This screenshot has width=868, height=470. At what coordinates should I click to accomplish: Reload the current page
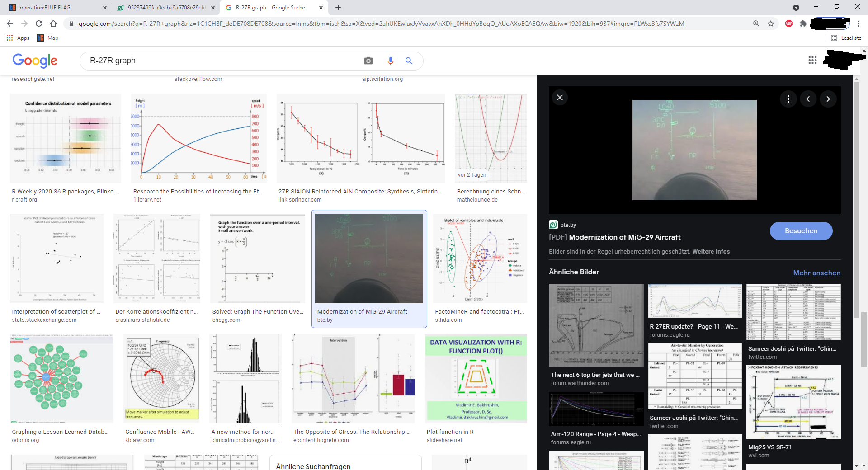pyautogui.click(x=39, y=23)
